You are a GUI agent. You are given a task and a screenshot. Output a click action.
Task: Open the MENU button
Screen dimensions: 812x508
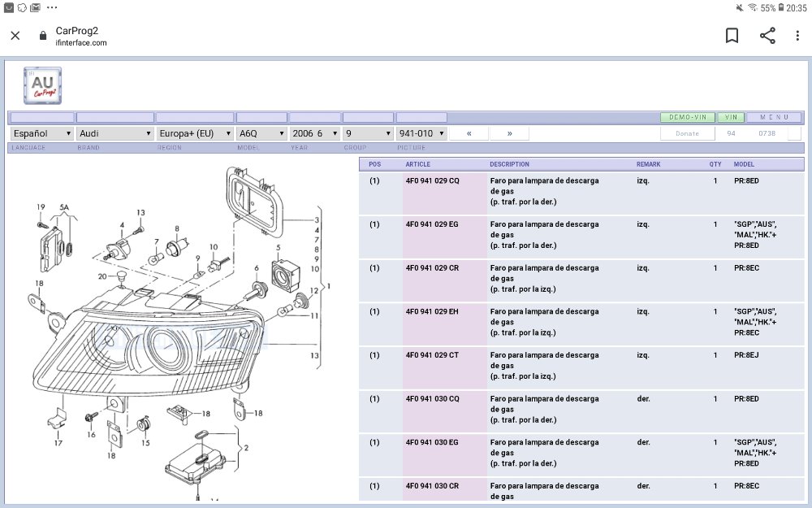coord(774,117)
